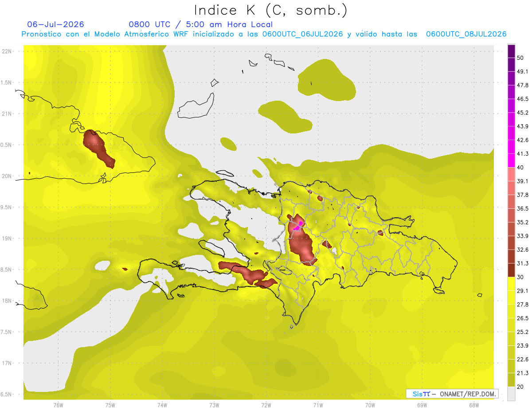Image resolution: width=532 pixels, height=411 pixels.
Task: Click the '31.3' color scale value
Action: [x=523, y=263]
